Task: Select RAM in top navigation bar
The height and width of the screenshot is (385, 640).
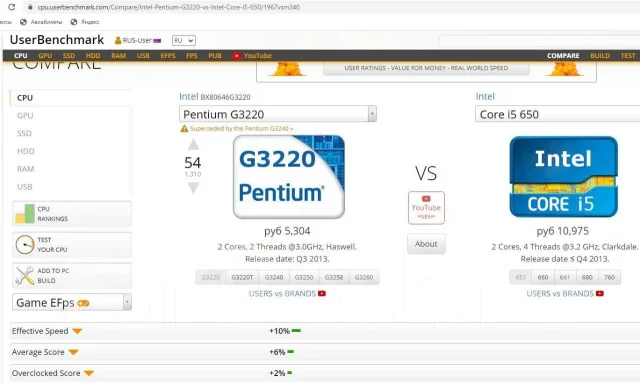Action: (118, 56)
